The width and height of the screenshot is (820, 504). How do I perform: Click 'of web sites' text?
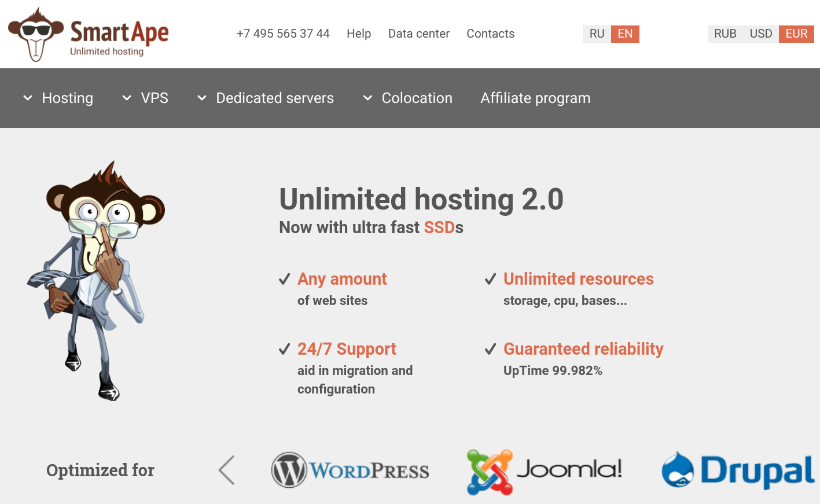[332, 301]
